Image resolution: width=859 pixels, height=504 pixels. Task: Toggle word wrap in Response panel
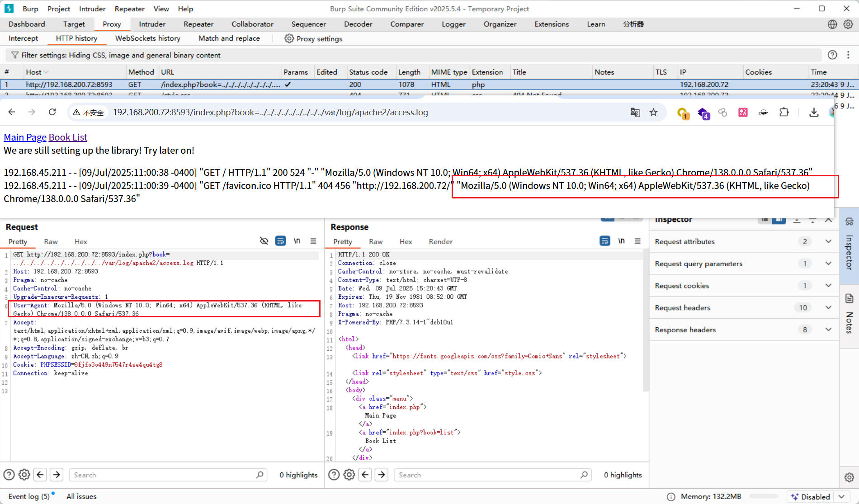click(x=605, y=241)
